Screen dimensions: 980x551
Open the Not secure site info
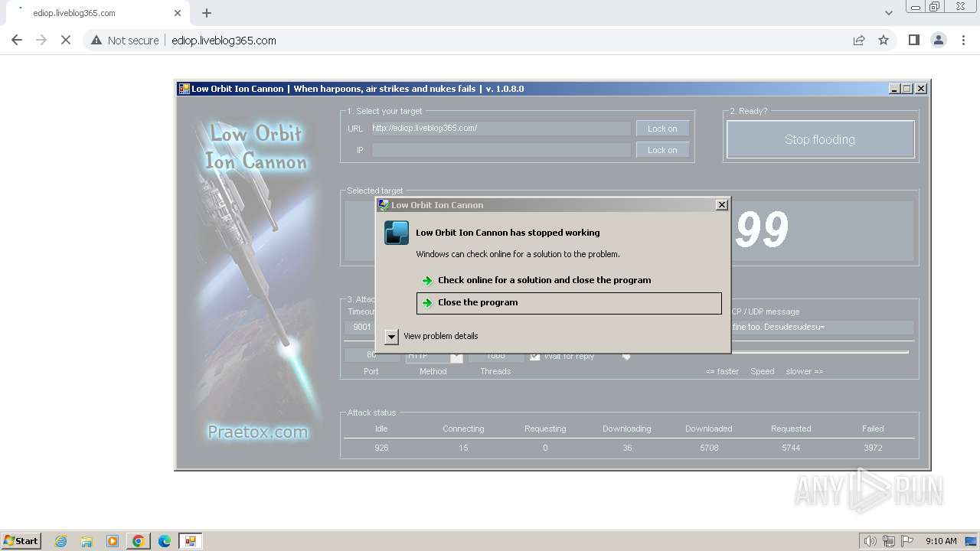click(x=125, y=40)
